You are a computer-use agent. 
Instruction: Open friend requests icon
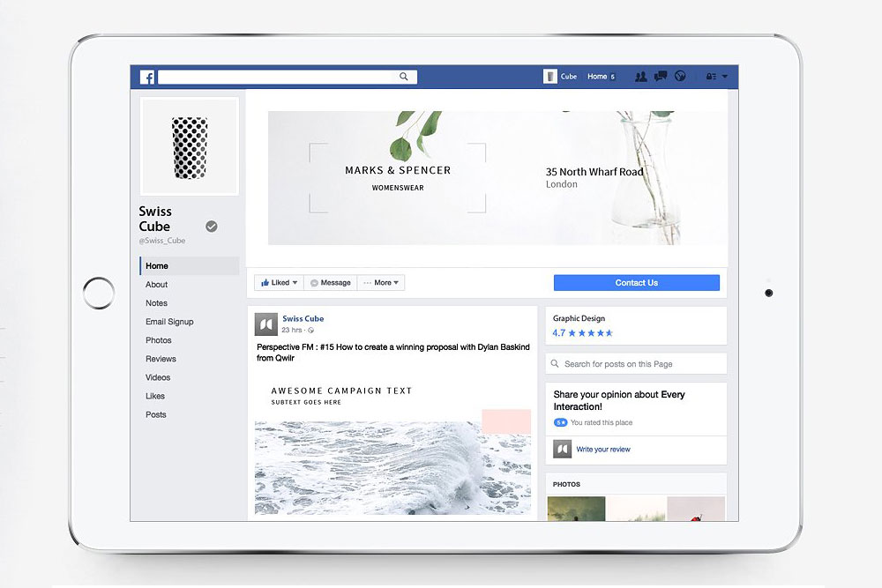tap(640, 77)
